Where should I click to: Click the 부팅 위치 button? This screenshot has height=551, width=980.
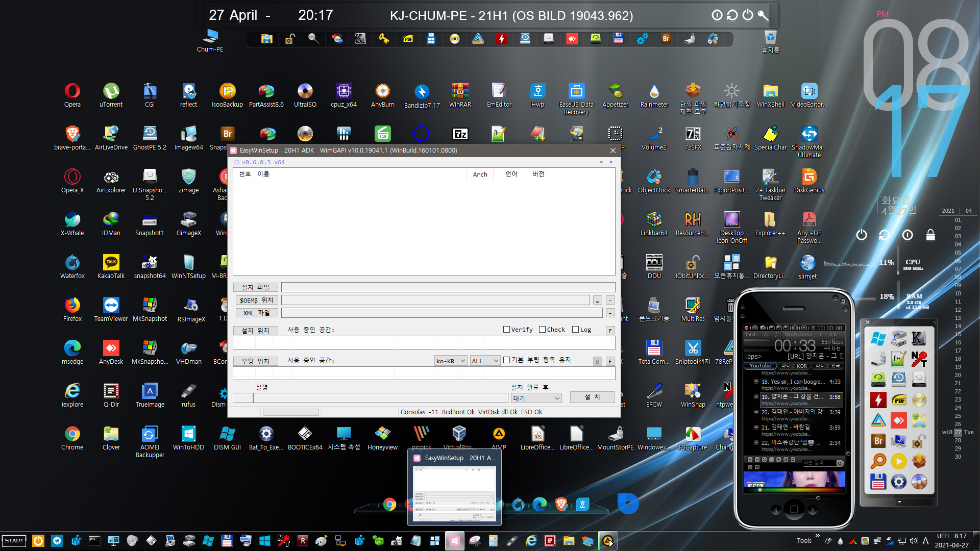pyautogui.click(x=255, y=361)
